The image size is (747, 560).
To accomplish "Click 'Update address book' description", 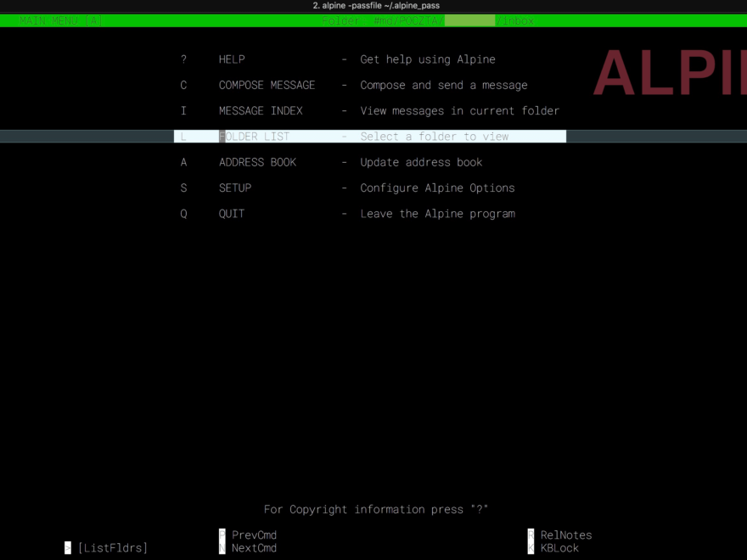I will pyautogui.click(x=421, y=162).
